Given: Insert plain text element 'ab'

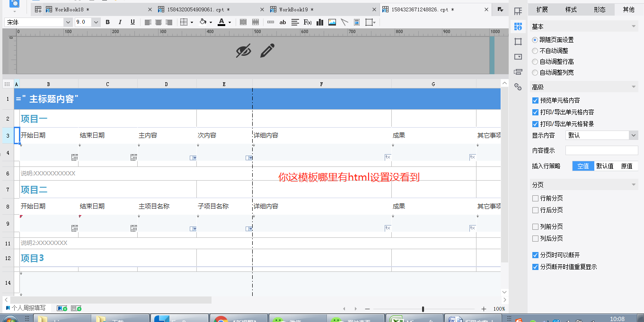Looking at the screenshot, I should [x=283, y=22].
